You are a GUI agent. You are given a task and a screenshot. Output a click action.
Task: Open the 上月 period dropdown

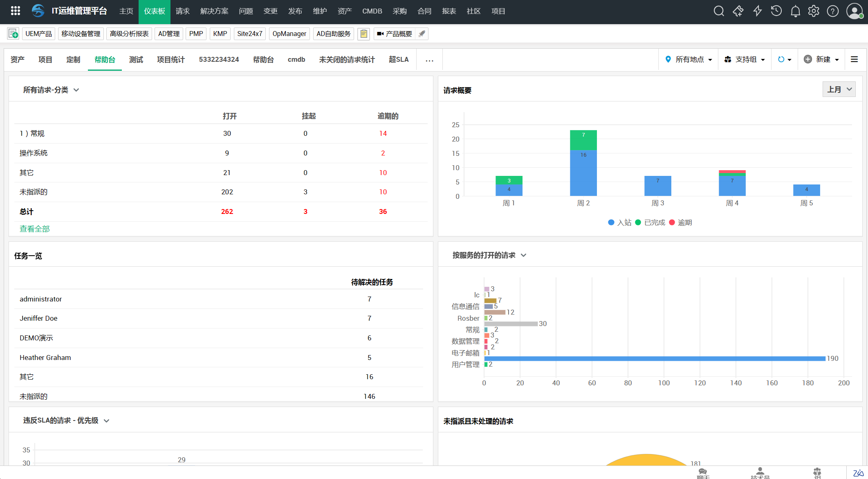(839, 89)
